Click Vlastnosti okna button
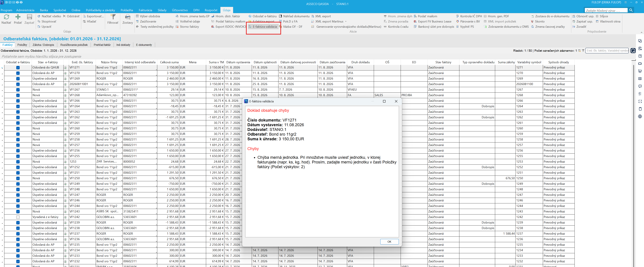The image size is (644, 267). 608,21
